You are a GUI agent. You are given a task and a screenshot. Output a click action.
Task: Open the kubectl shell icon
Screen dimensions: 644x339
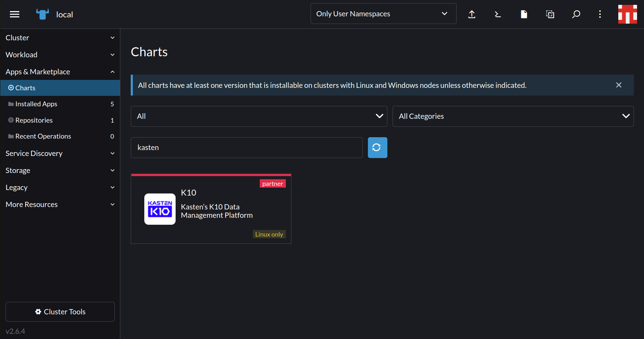pos(498,14)
